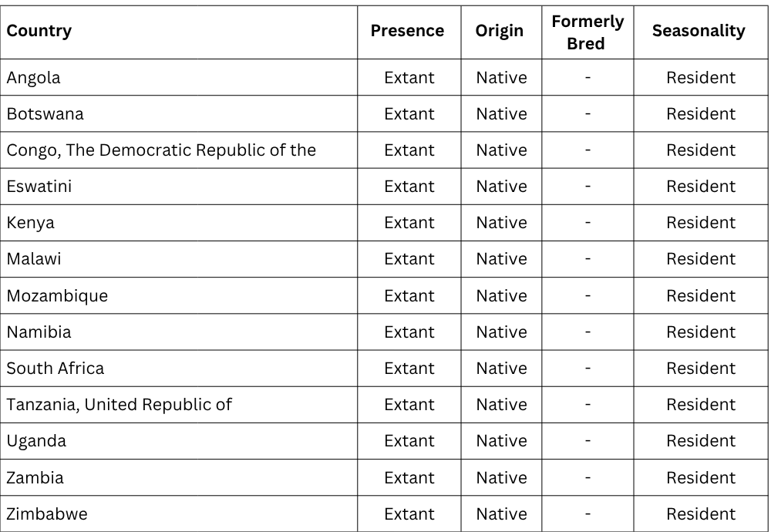
Task: Click the Mozambique country cell
Action: (x=57, y=296)
